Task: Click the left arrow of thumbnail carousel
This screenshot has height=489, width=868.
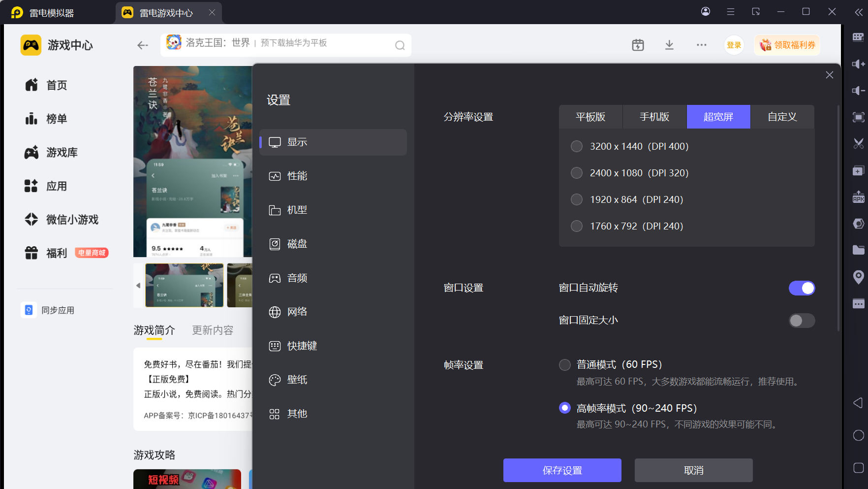Action: (x=138, y=286)
